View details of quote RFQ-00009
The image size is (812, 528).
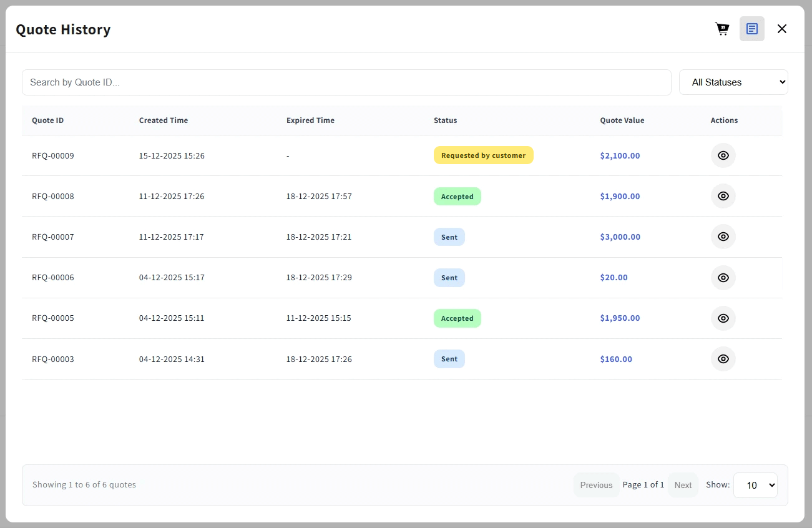pyautogui.click(x=723, y=155)
